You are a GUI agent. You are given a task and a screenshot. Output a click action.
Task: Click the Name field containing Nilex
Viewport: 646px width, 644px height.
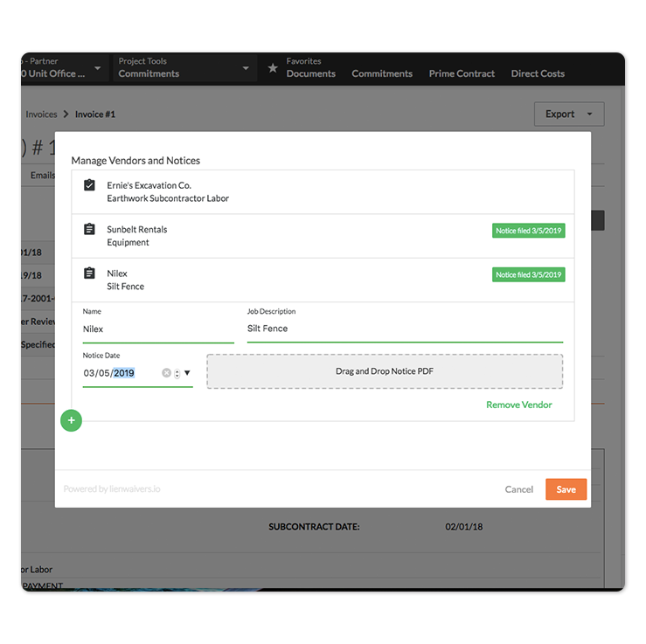pyautogui.click(x=158, y=329)
